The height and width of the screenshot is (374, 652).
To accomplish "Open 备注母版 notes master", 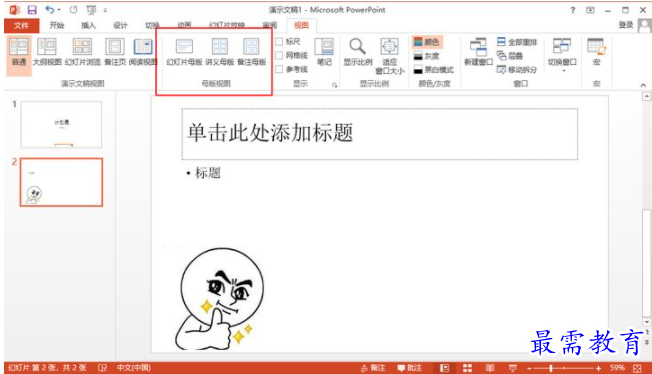I will tap(251, 52).
